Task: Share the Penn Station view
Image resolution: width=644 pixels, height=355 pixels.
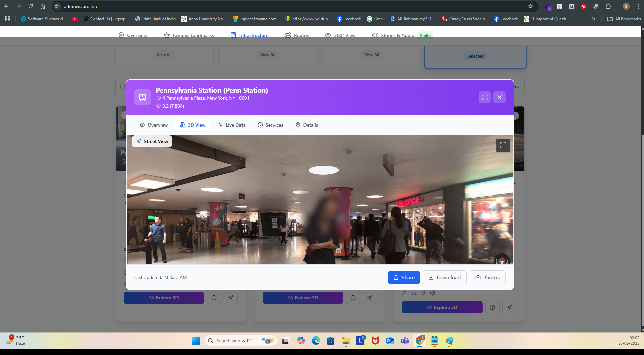Action: click(x=404, y=277)
